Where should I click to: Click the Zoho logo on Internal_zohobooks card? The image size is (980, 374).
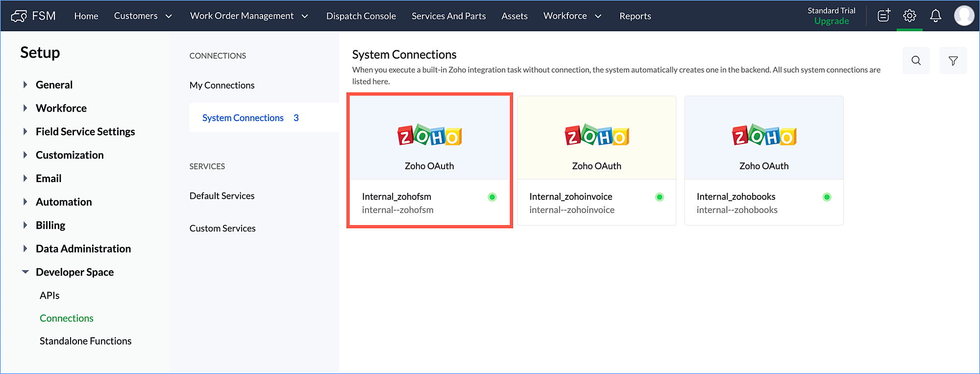[x=764, y=136]
